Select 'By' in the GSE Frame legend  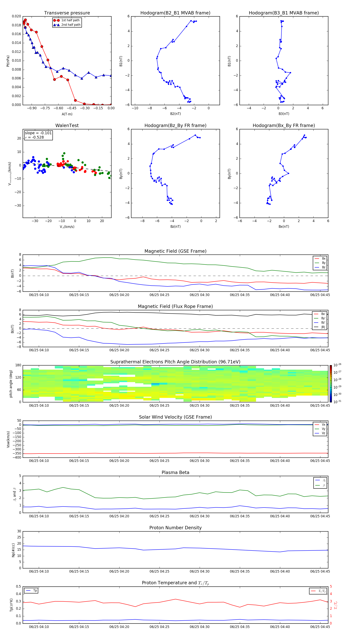[x=320, y=263]
